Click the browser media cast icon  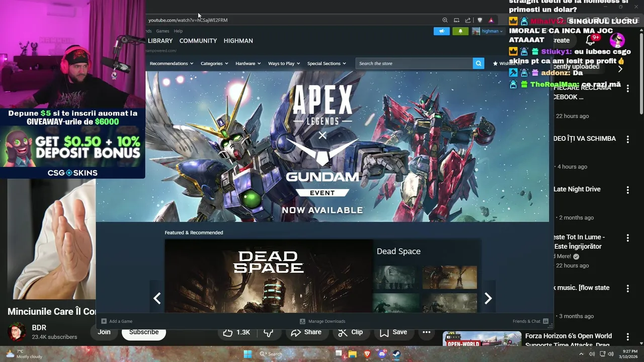click(456, 20)
